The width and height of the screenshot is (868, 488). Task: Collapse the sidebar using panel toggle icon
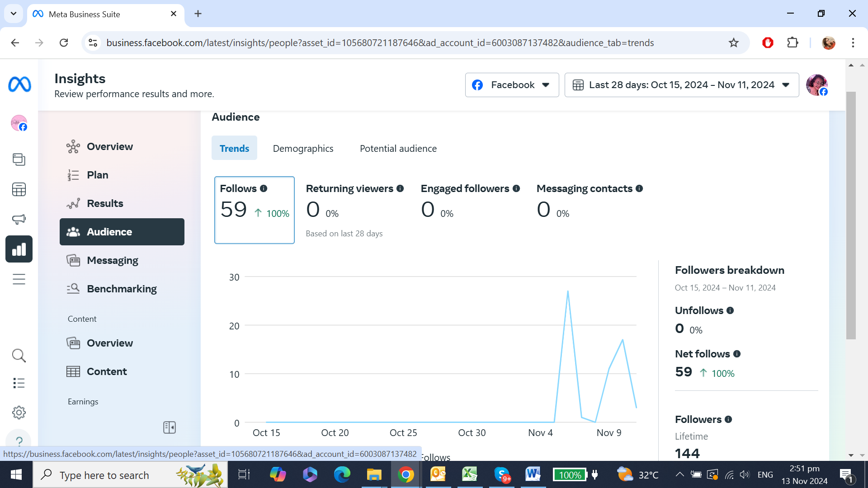tap(170, 427)
